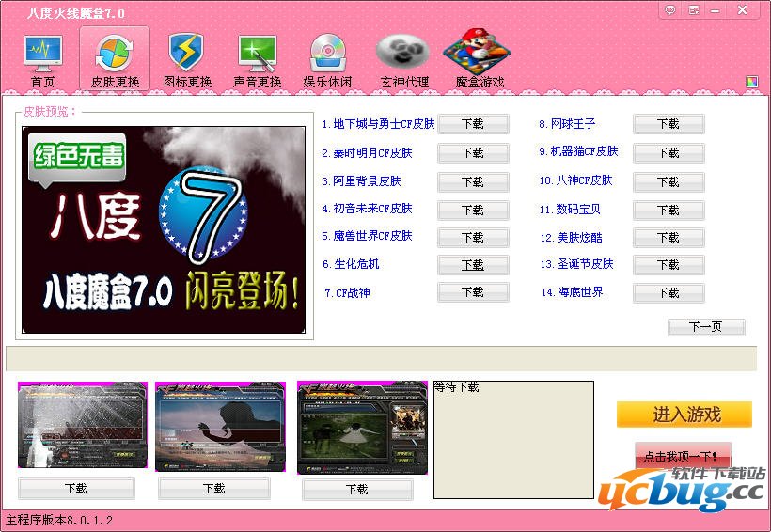Click the large 八度魔盒7.0 skin preview image
This screenshot has width=771, height=532.
tap(165, 230)
